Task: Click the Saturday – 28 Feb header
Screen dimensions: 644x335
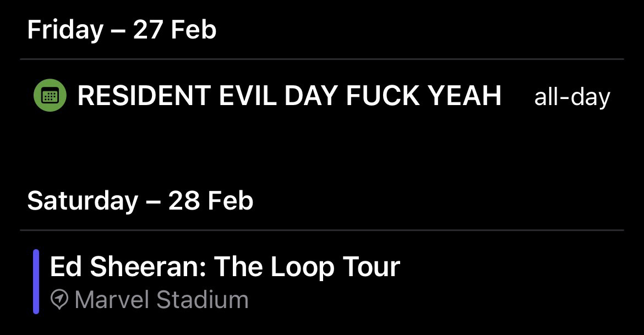Action: pyautogui.click(x=140, y=200)
